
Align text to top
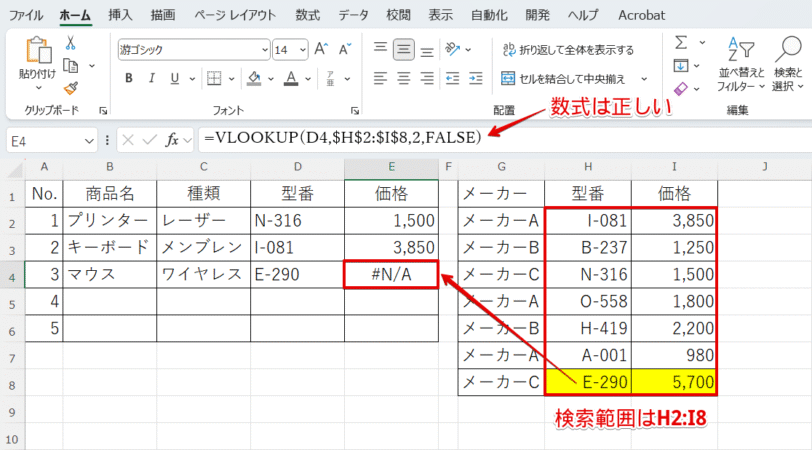point(380,49)
